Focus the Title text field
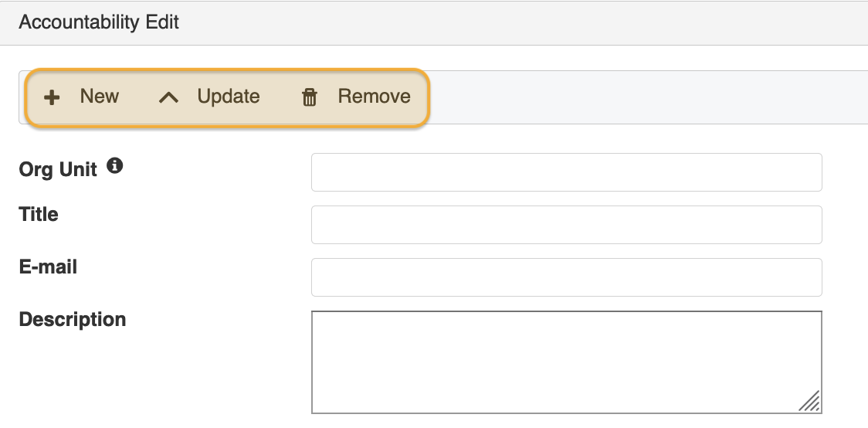The image size is (868, 428). click(566, 225)
